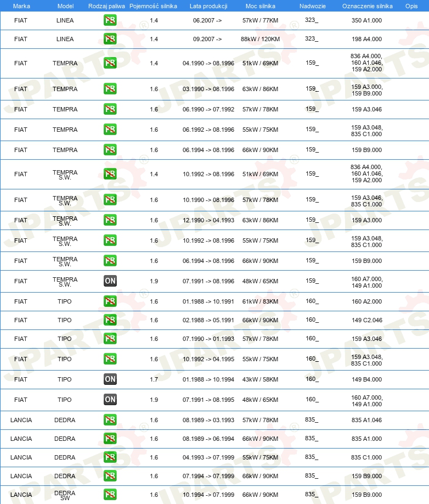429x504 pixels.
Task: Click petrol icon in DEDRA 835 A1.000 row
Action: click(110, 439)
